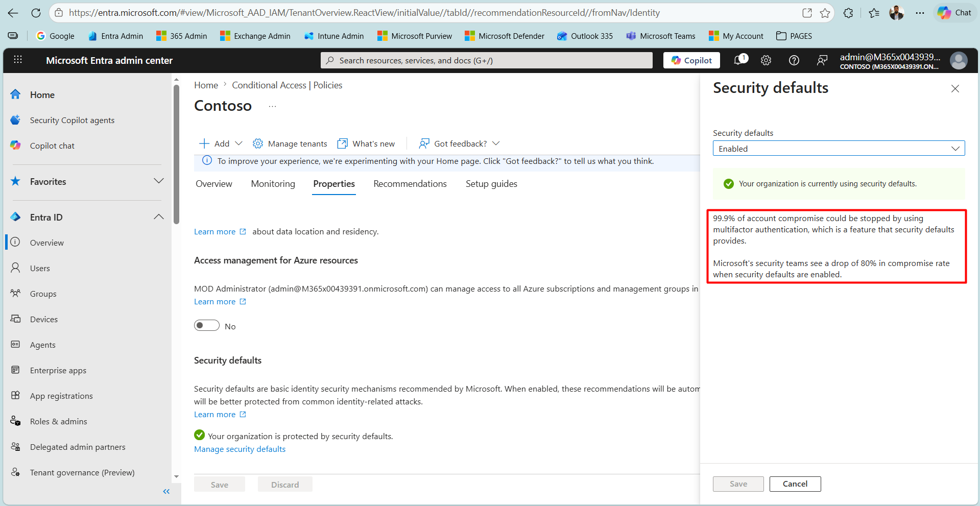Open Microsoft Defender bookmark

(505, 36)
